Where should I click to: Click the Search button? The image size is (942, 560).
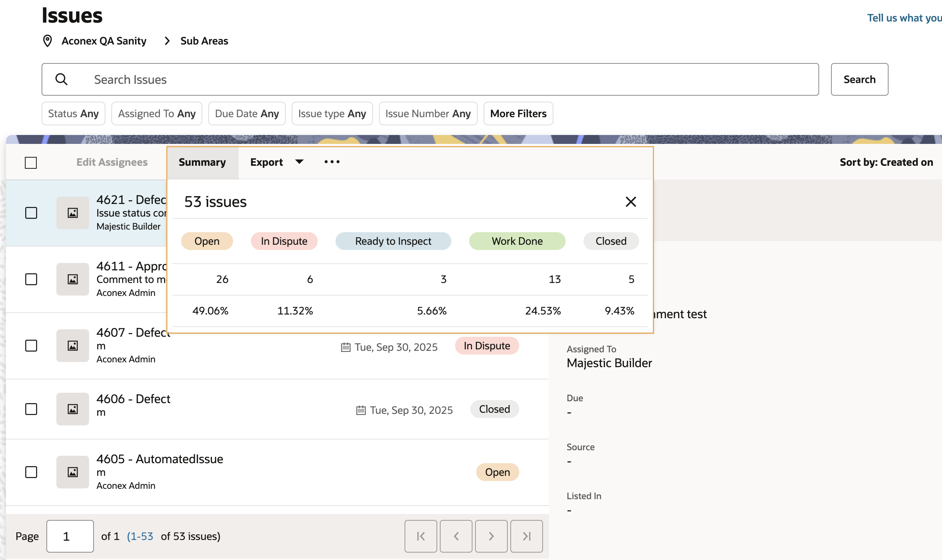click(x=859, y=79)
